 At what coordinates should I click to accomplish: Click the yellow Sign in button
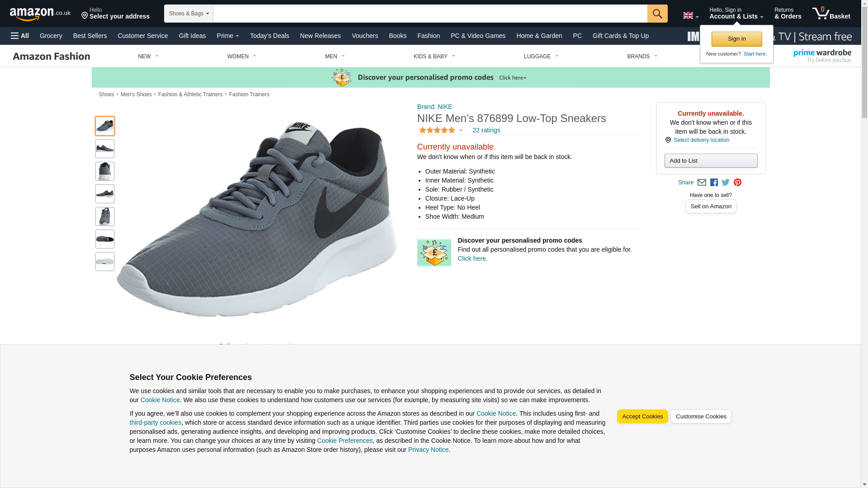click(736, 39)
